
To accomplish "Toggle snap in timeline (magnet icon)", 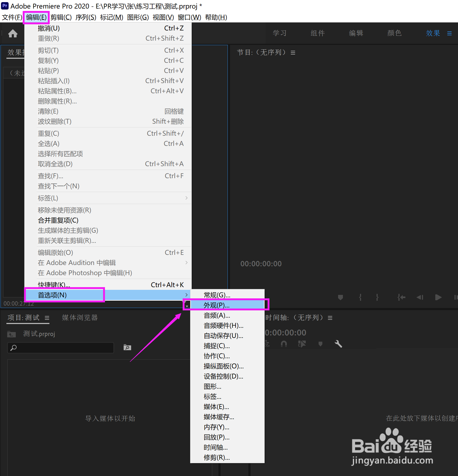I will [x=284, y=344].
